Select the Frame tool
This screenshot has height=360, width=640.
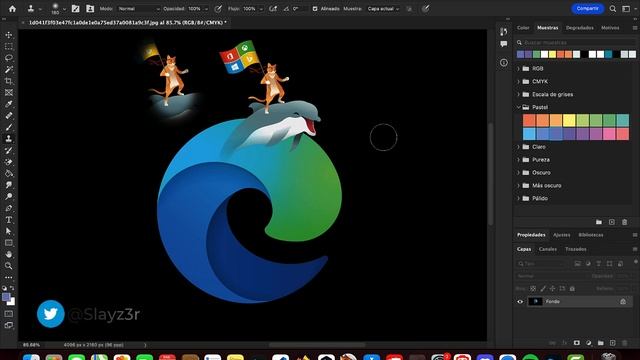click(9, 93)
